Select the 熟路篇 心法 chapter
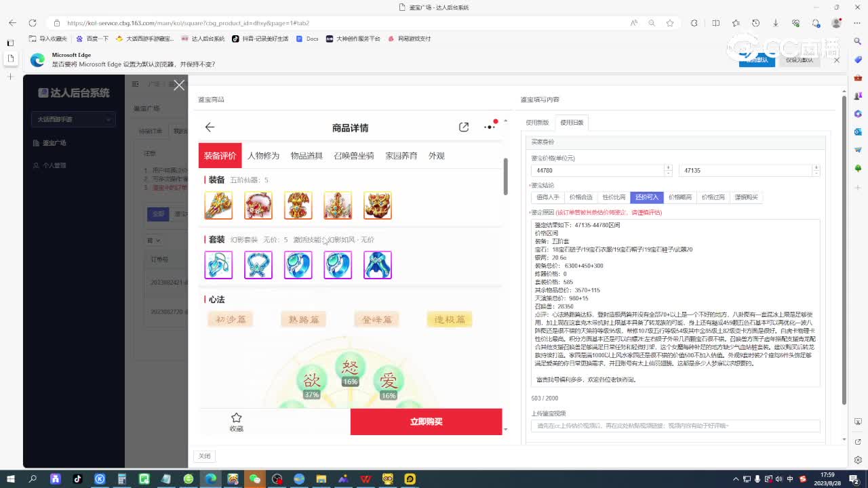 click(x=304, y=319)
